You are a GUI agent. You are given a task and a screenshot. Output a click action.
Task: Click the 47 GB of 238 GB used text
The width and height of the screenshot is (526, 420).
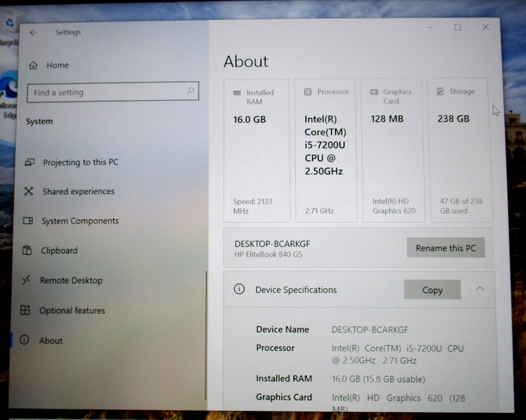pyautogui.click(x=461, y=206)
